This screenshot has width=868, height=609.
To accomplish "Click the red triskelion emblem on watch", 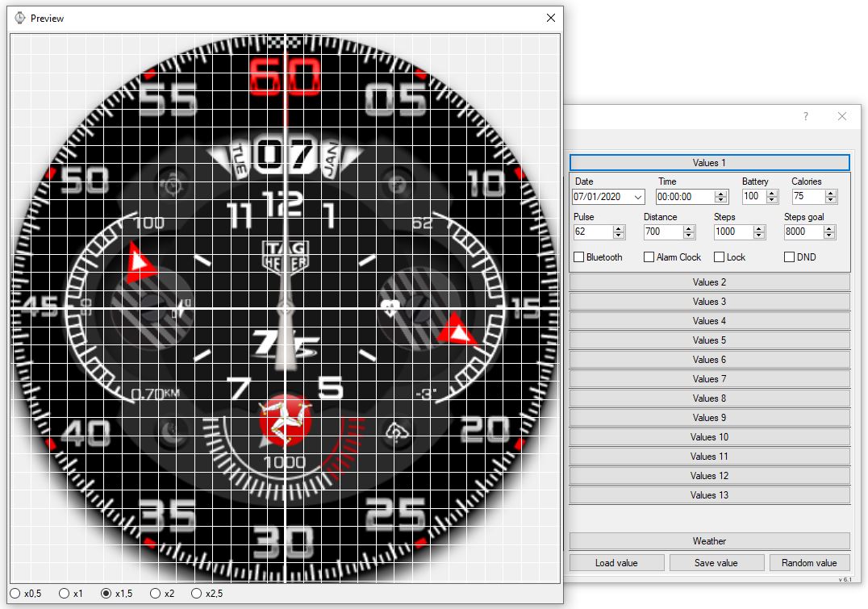I will 285,421.
